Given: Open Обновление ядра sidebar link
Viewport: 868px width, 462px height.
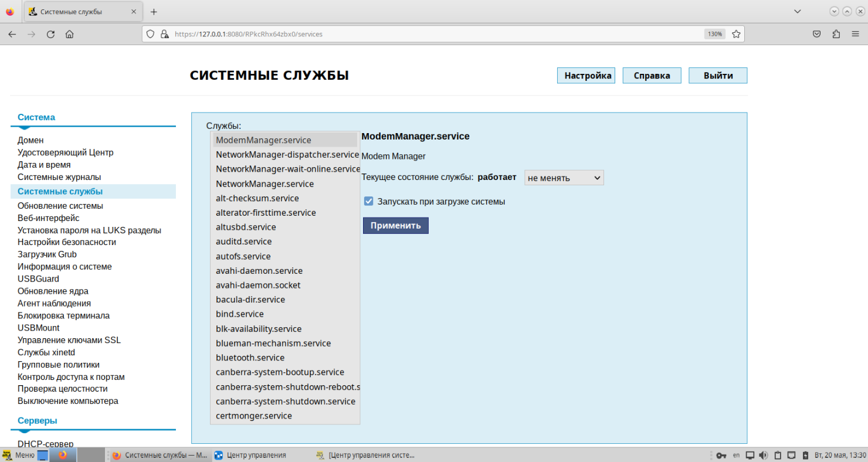Looking at the screenshot, I should tap(53, 291).
